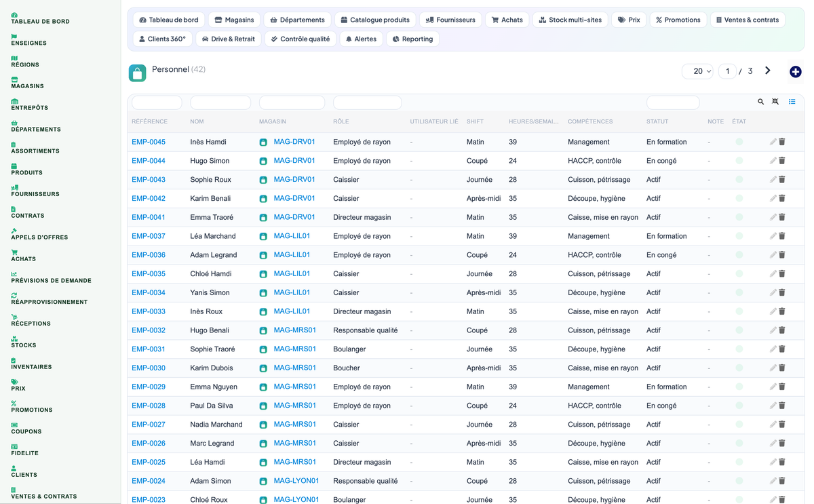Toggle the état indicator for EMP-0028

[x=739, y=406]
